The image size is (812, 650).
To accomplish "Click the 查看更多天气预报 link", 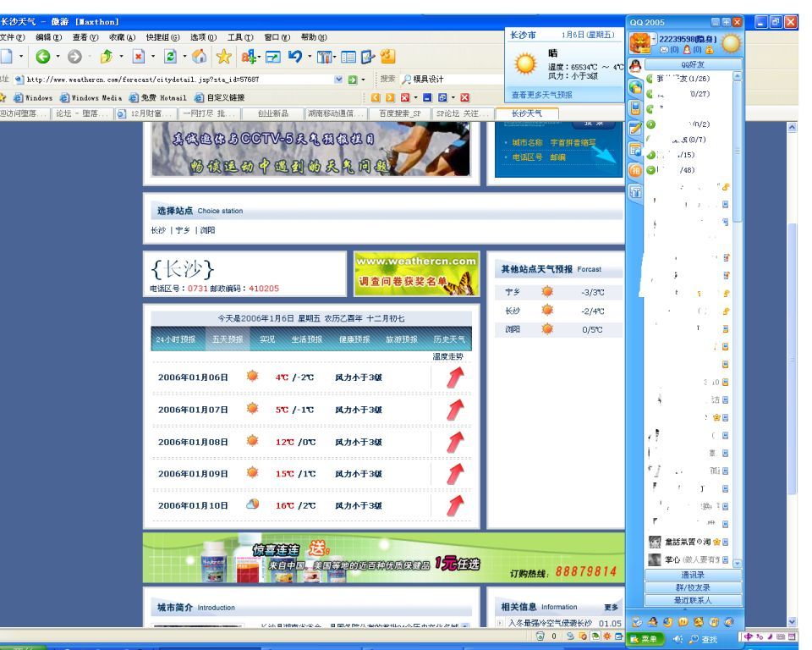I will (x=541, y=95).
